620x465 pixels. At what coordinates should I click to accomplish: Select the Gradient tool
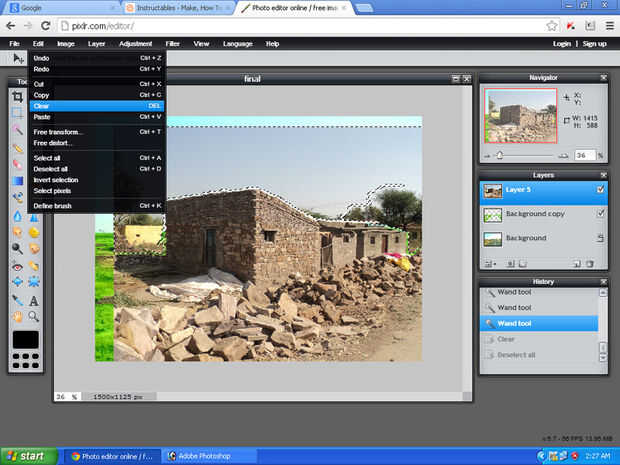point(17,181)
